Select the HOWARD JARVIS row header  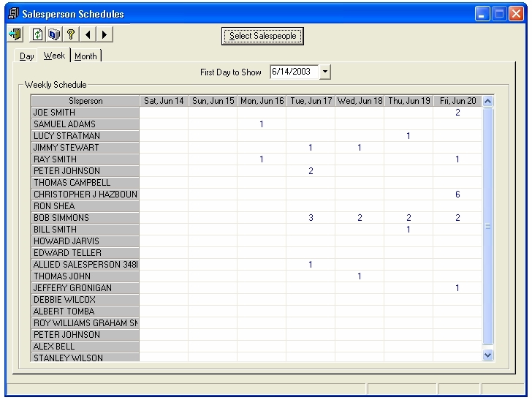pyautogui.click(x=85, y=241)
